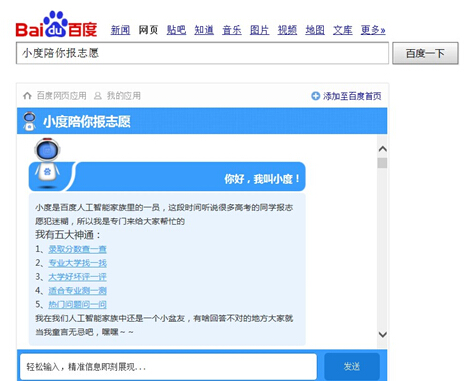This screenshot has height=381, width=465.
Task: Click the 我有五大神通： text
Action: [x=68, y=235]
